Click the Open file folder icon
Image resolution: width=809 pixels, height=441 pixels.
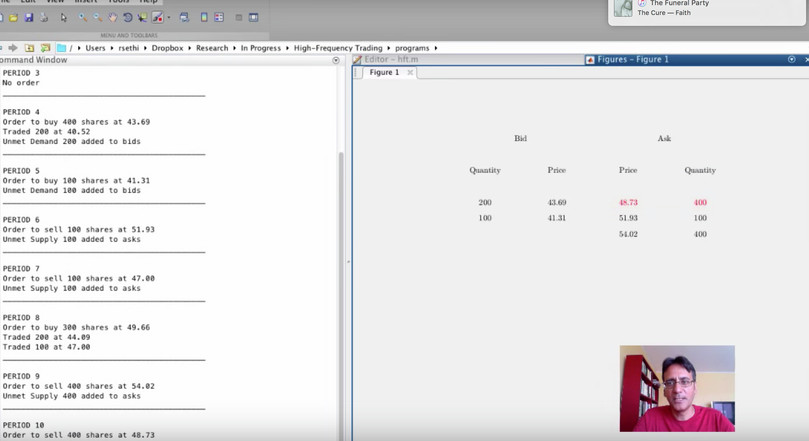click(x=14, y=18)
